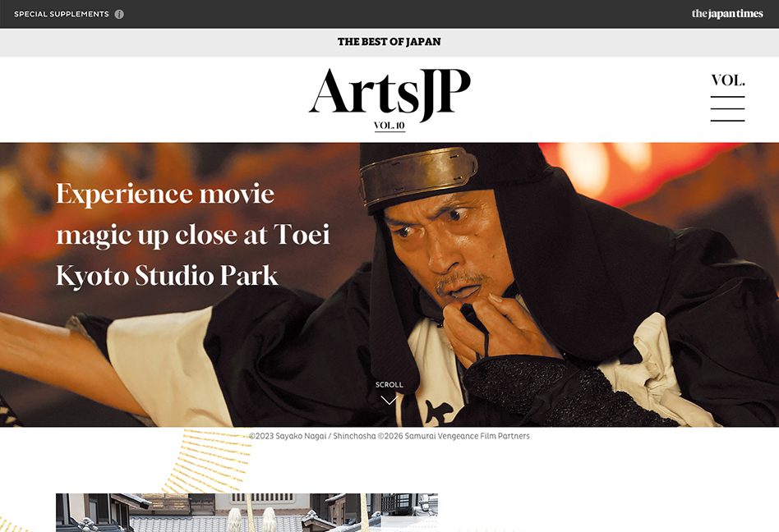The image size is (779, 532).
Task: Select the VOL. 10 label under the logo
Action: [x=389, y=126]
